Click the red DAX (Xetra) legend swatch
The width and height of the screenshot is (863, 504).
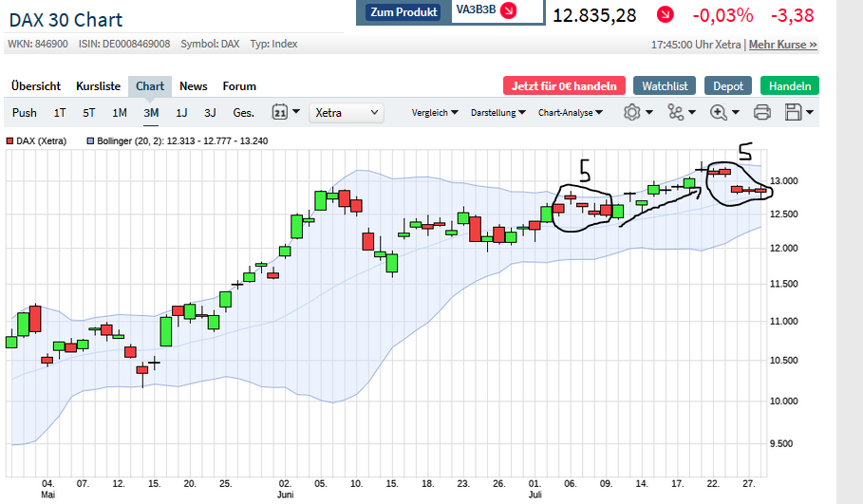pyautogui.click(x=9, y=140)
